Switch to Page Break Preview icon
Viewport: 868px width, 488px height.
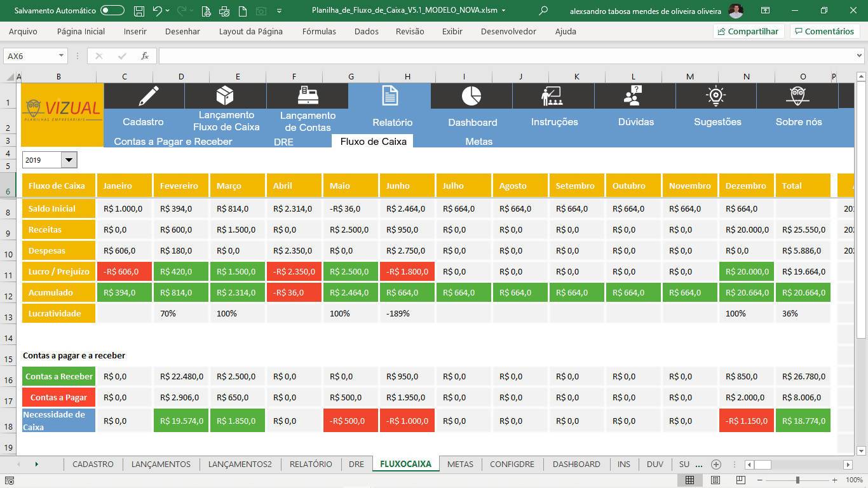[x=740, y=480]
